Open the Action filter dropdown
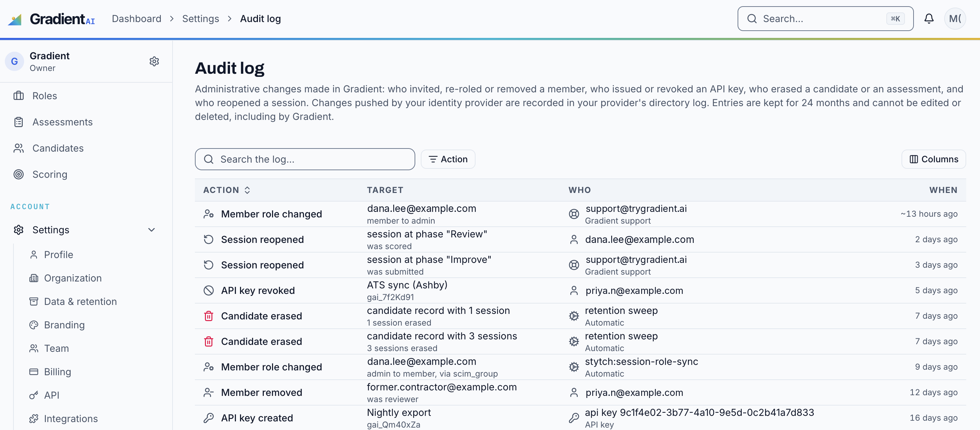980x430 pixels. tap(448, 159)
